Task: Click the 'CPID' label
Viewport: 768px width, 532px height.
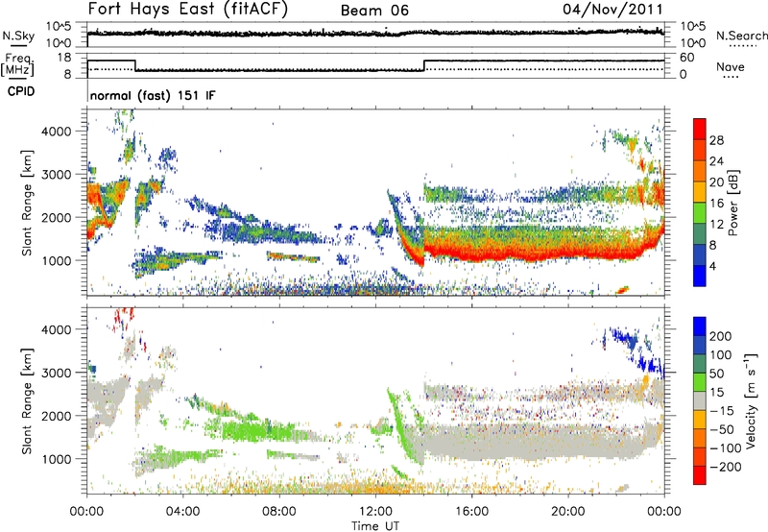Action: click(x=21, y=91)
